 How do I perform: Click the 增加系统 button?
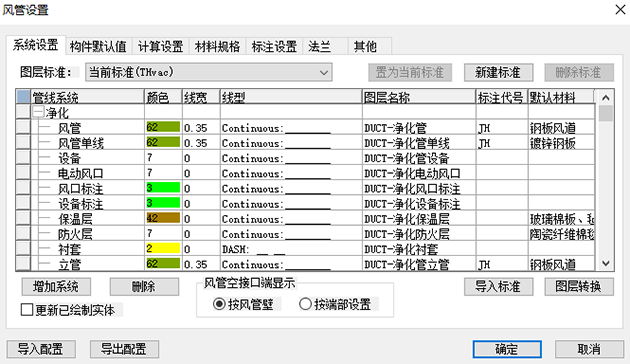point(56,286)
